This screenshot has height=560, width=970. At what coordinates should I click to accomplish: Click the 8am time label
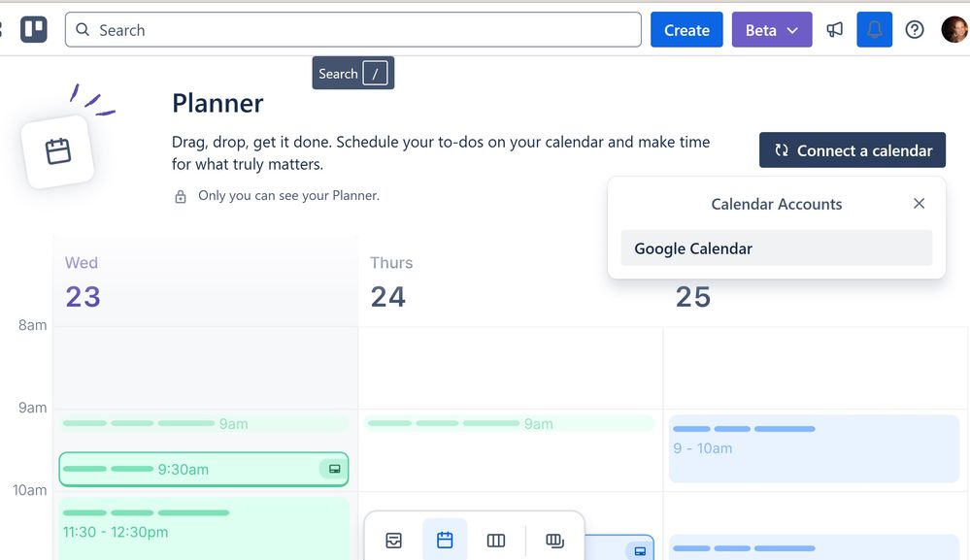point(33,325)
